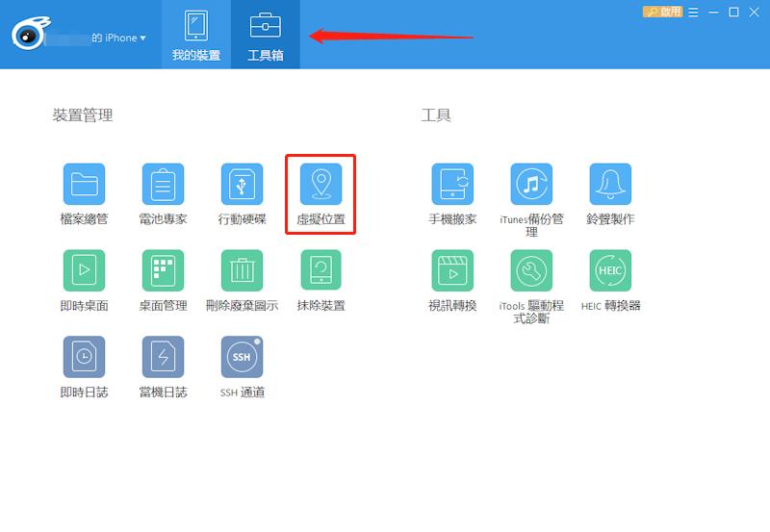Open the 視訊轉換 video converter icon
Screen dimensions: 770x532
[452, 270]
